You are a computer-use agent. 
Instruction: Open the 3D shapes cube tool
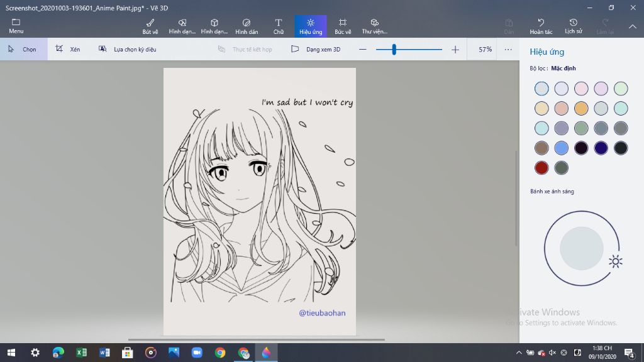pos(214,26)
